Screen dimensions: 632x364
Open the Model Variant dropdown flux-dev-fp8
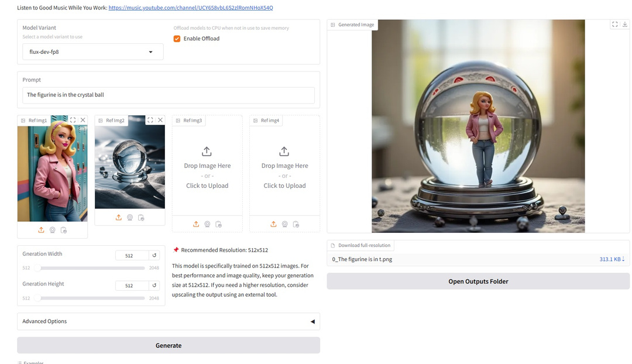coord(92,52)
